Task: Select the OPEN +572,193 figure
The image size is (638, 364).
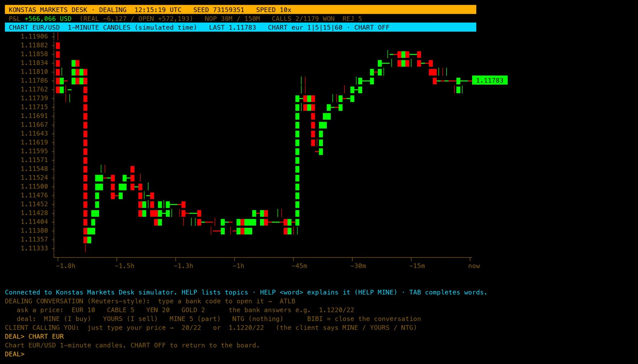Action: (164, 19)
